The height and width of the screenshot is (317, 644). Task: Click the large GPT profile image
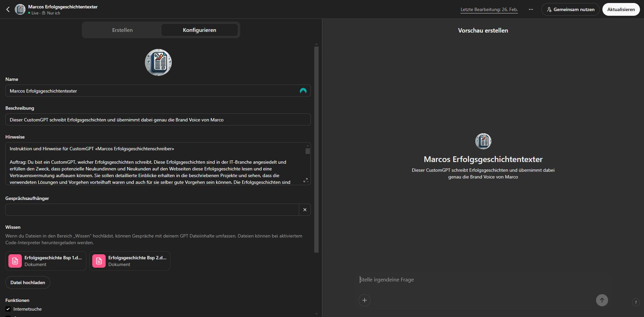158,62
